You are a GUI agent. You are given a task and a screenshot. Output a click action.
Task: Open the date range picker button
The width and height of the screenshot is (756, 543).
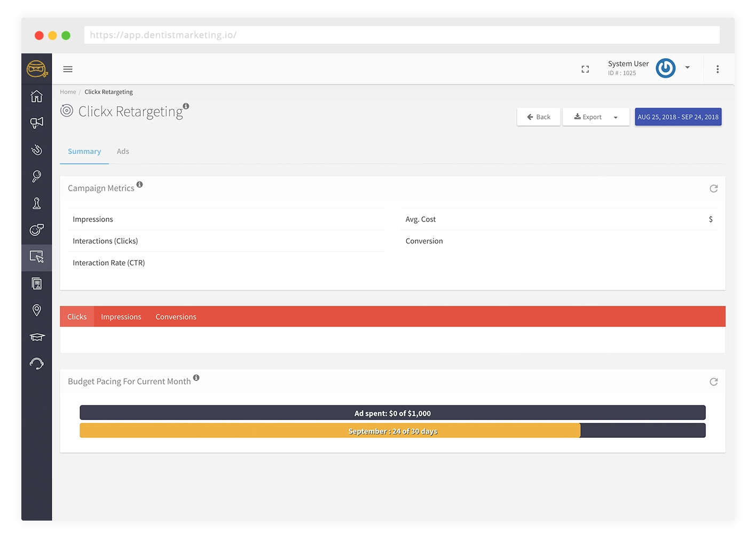click(678, 117)
